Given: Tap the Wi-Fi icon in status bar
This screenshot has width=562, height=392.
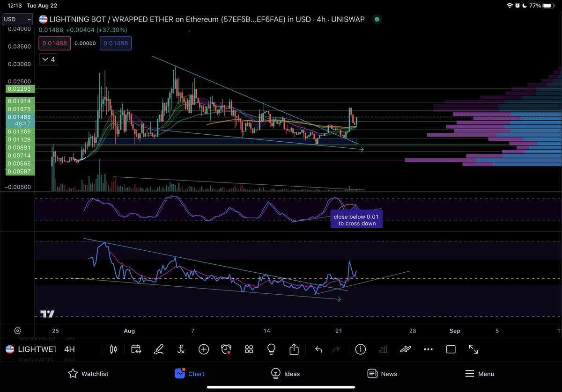Looking at the screenshot, I should (510, 6).
